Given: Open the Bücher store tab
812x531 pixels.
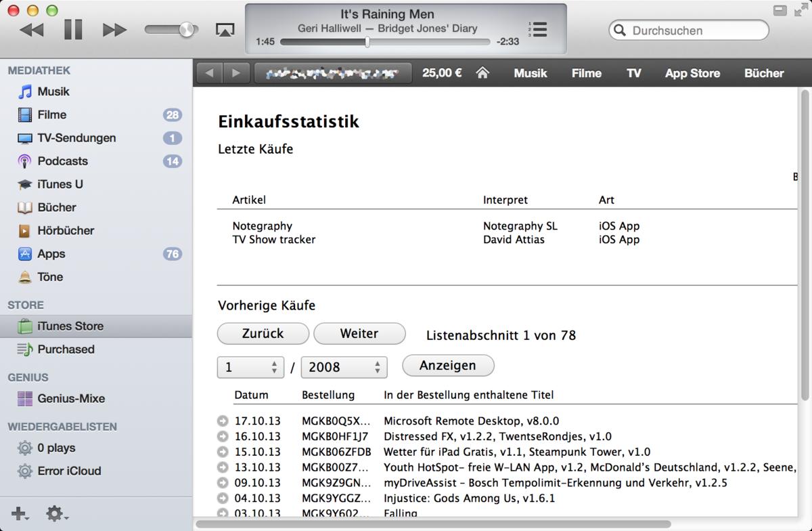Looking at the screenshot, I should (x=764, y=73).
